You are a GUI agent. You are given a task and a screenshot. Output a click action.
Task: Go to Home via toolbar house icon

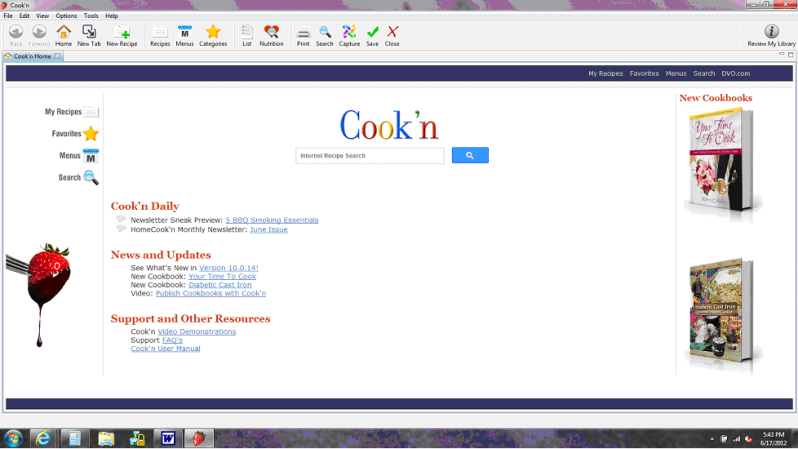point(64,35)
